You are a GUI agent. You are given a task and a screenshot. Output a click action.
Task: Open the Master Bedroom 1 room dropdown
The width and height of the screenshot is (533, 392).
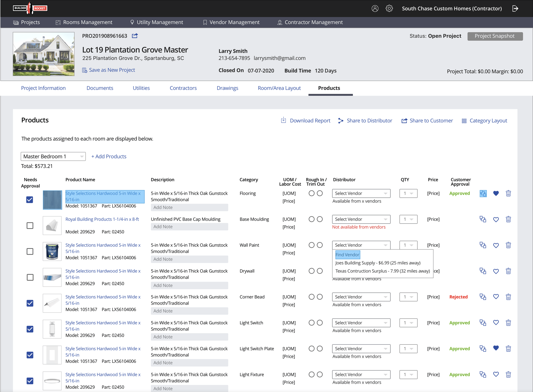point(53,156)
